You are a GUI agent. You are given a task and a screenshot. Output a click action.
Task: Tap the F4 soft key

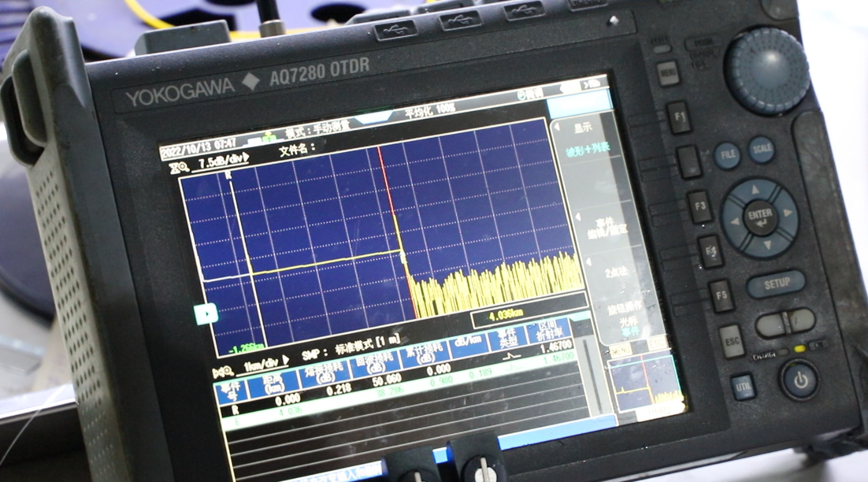[x=711, y=251]
